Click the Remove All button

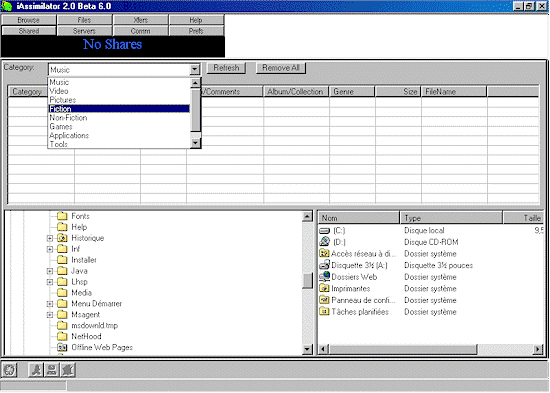pyautogui.click(x=281, y=68)
